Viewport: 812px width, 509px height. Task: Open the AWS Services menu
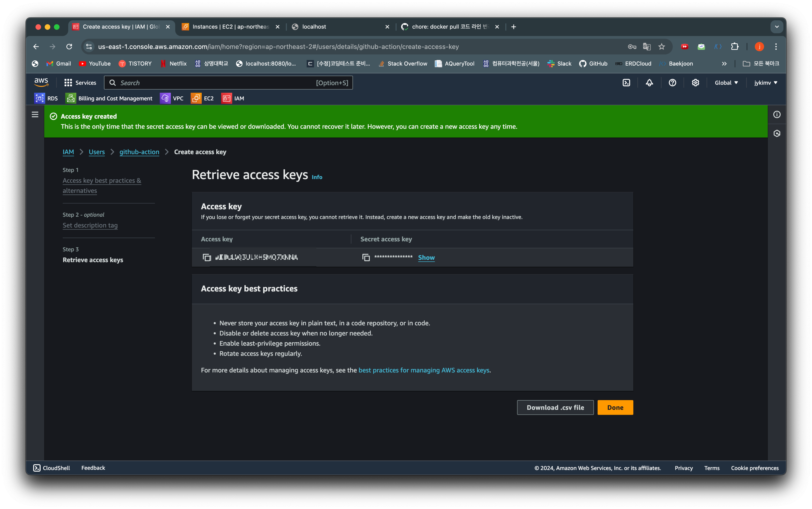80,83
